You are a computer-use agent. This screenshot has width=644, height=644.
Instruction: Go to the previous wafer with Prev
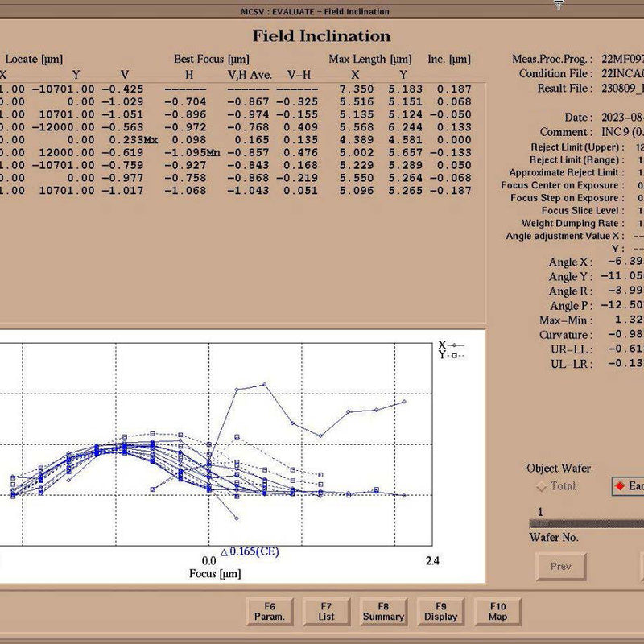tap(561, 567)
